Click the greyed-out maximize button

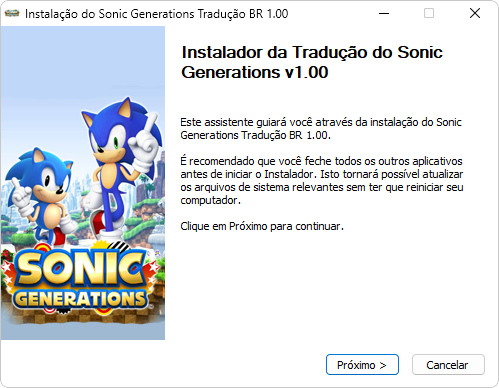(429, 13)
